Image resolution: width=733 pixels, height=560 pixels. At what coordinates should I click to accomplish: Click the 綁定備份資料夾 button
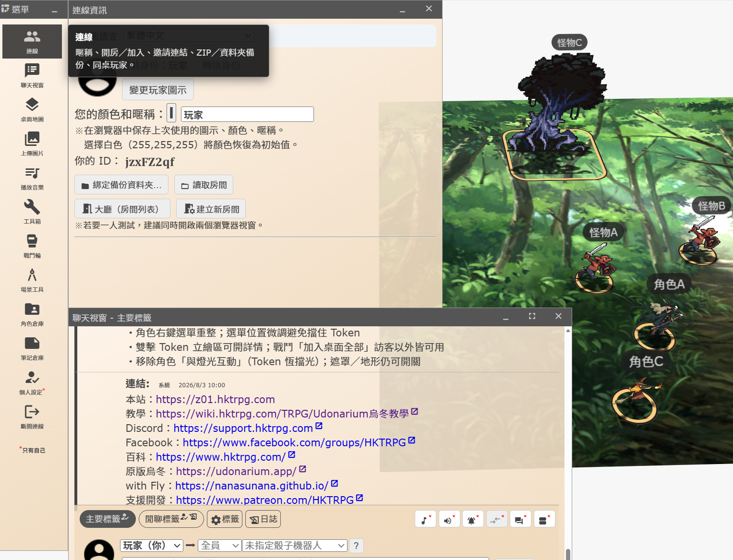click(x=121, y=185)
